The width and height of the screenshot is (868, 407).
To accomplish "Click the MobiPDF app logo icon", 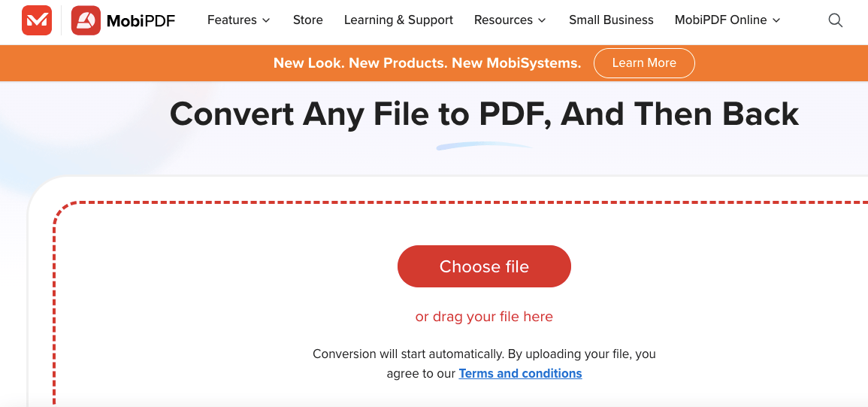I will (86, 20).
